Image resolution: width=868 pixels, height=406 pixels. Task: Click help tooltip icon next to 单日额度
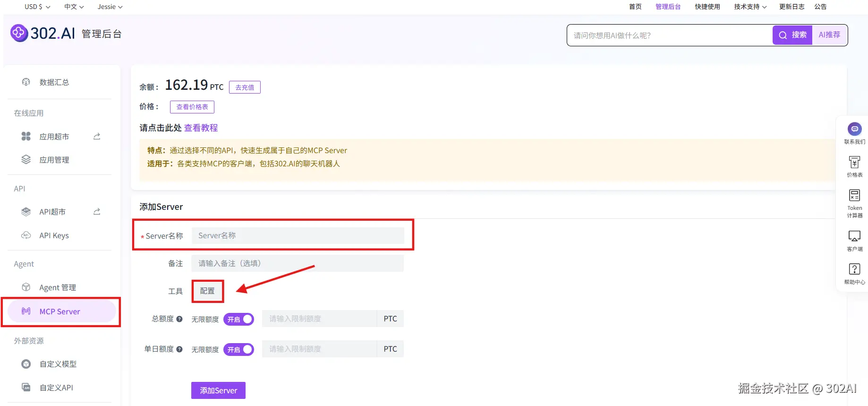tap(179, 349)
